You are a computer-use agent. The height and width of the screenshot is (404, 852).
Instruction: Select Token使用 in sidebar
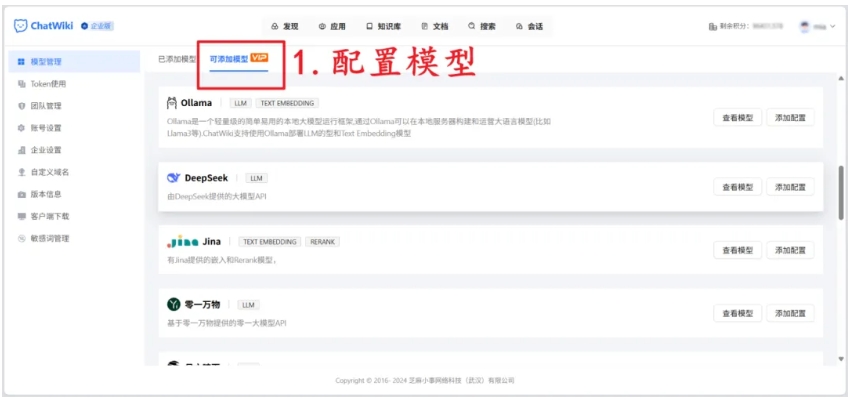74,84
